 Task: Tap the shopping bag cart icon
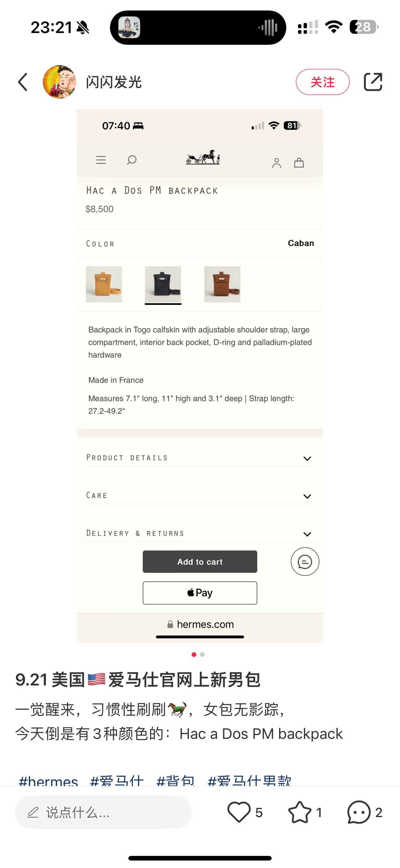[299, 163]
